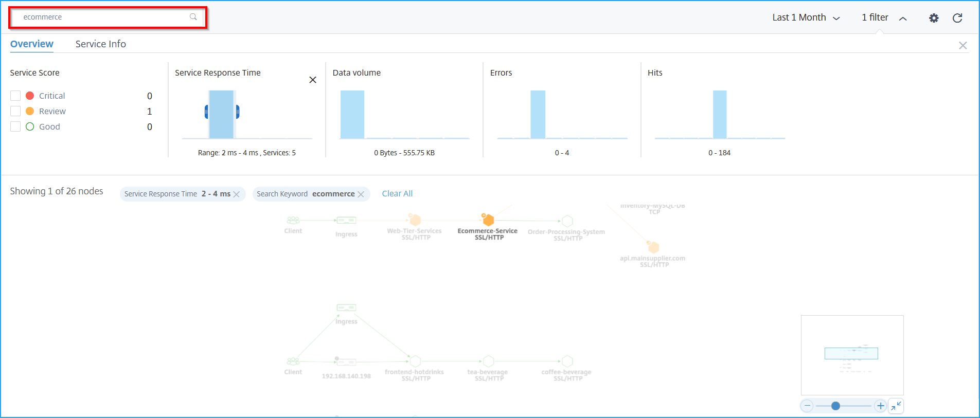Check the Good service score box

[15, 126]
